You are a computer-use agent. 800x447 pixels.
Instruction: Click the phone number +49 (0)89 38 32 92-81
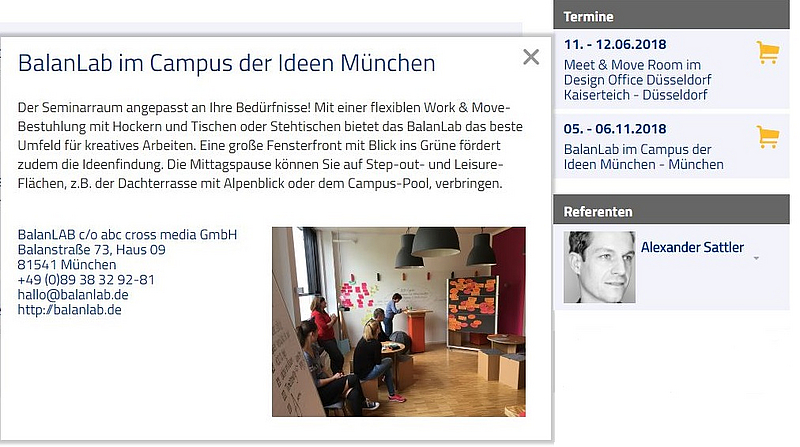click(x=86, y=280)
